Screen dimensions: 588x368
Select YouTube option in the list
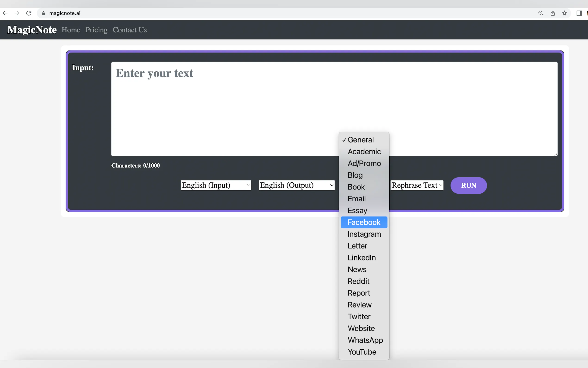(x=362, y=352)
